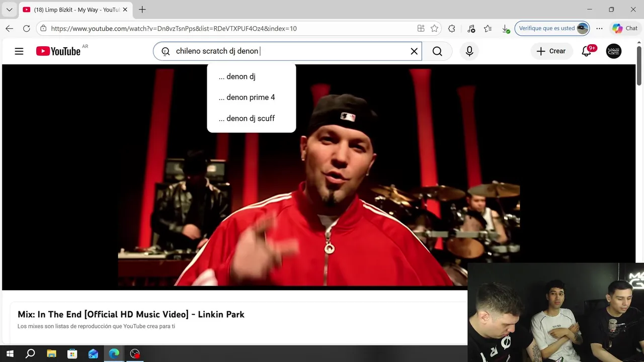Pick the "denon dj scuff" suggestion
Viewport: 644px width, 362px height.
[252, 118]
